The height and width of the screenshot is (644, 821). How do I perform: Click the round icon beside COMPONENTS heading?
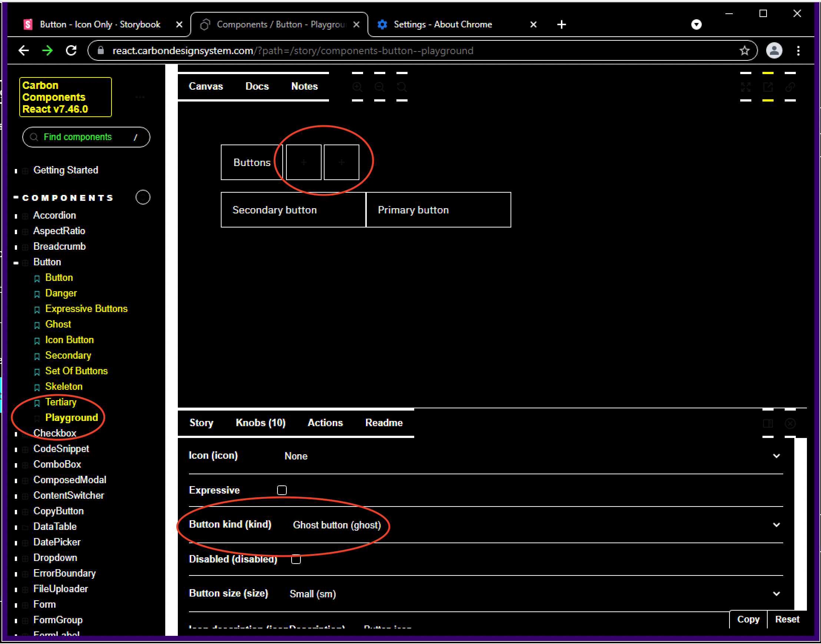pos(143,197)
